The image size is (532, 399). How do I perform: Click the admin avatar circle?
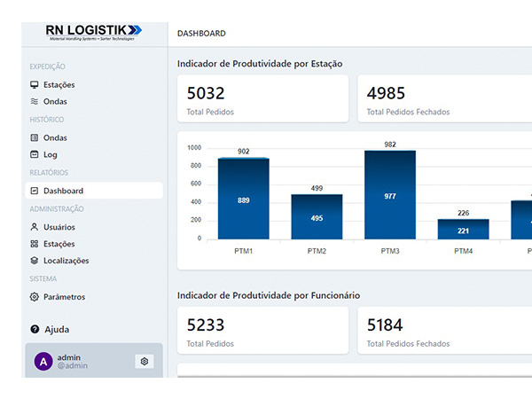click(x=43, y=362)
